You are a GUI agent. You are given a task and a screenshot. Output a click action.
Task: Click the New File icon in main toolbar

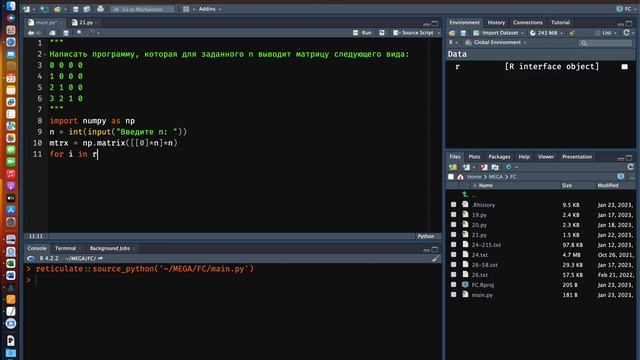click(x=27, y=9)
